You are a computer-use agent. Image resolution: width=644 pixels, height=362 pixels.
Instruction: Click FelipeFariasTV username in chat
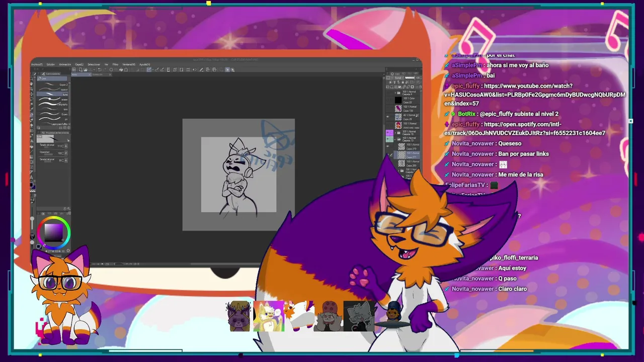(465, 185)
